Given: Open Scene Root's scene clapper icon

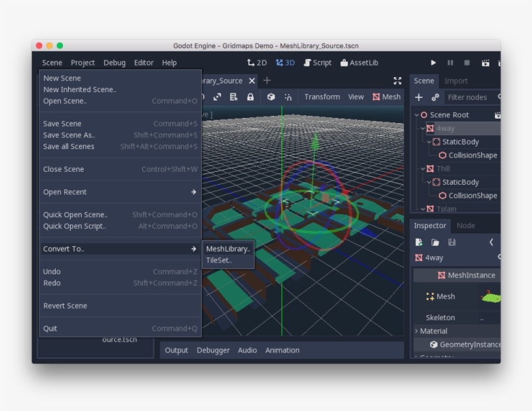Looking at the screenshot, I should pos(498,115).
